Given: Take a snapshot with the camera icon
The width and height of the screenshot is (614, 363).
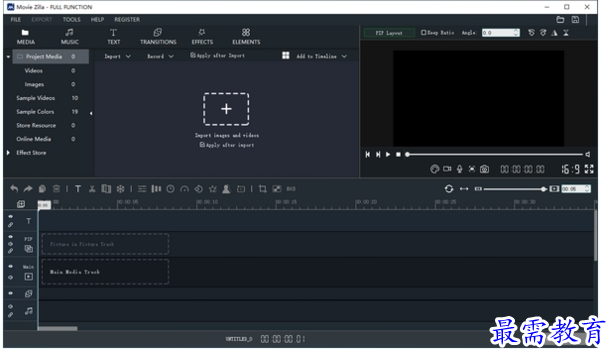Looking at the screenshot, I should [x=484, y=169].
